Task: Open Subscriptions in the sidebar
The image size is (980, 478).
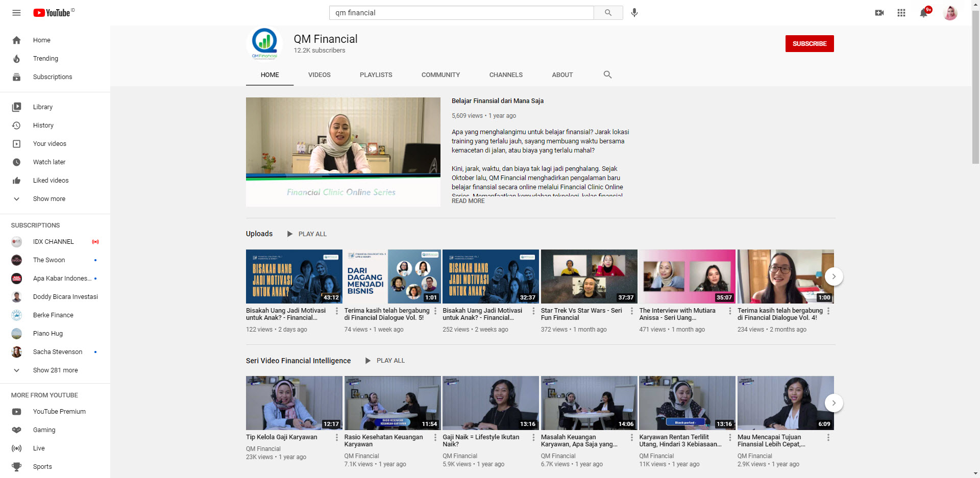Action: [x=55, y=77]
